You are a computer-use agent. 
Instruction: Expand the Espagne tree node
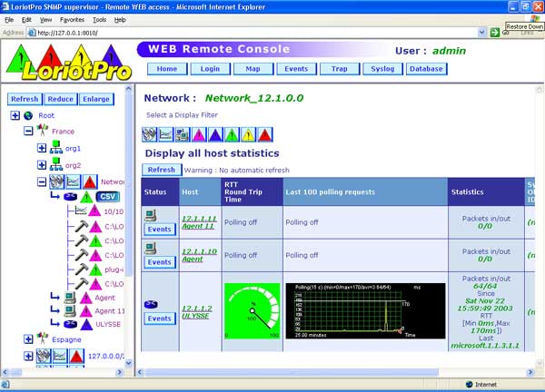tap(29, 338)
